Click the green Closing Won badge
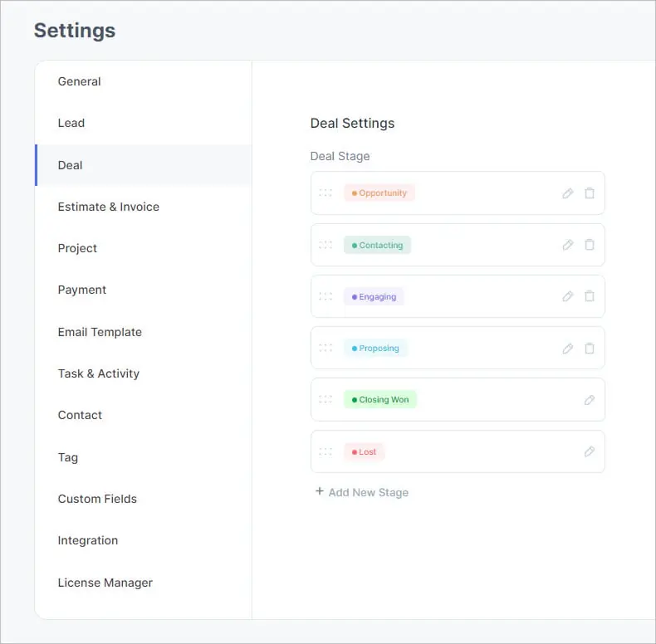Image resolution: width=656 pixels, height=644 pixels. 380,399
